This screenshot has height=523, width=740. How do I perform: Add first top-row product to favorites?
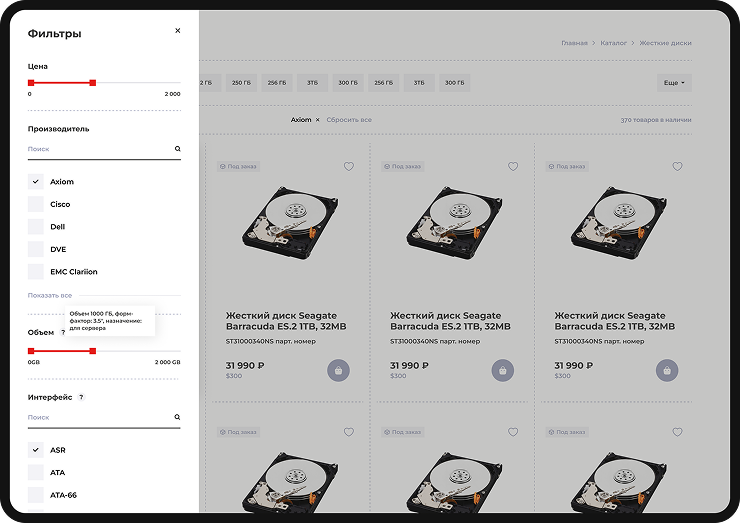349,166
